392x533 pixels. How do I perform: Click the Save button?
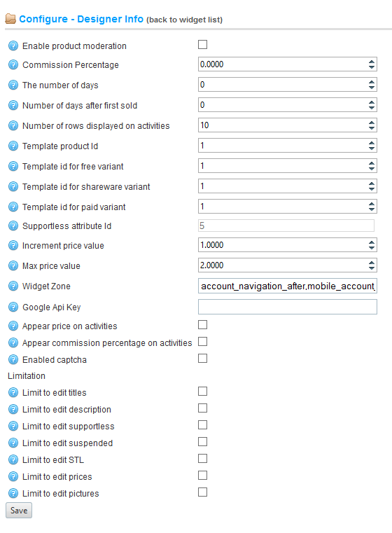(19, 511)
